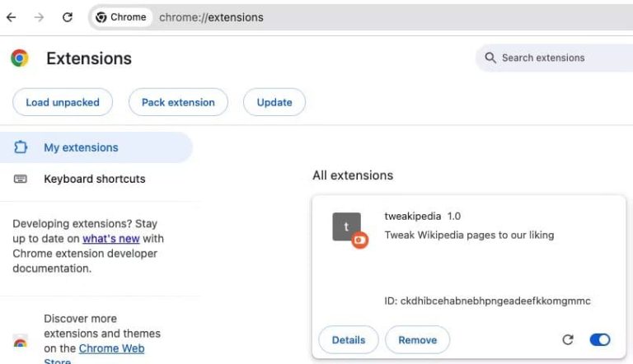Click the Update button
This screenshot has height=364, width=633.
(274, 102)
